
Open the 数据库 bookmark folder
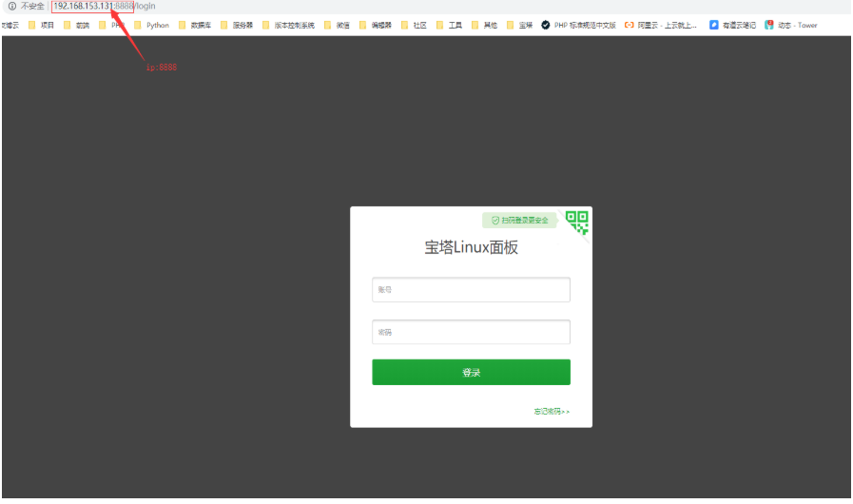pos(195,25)
